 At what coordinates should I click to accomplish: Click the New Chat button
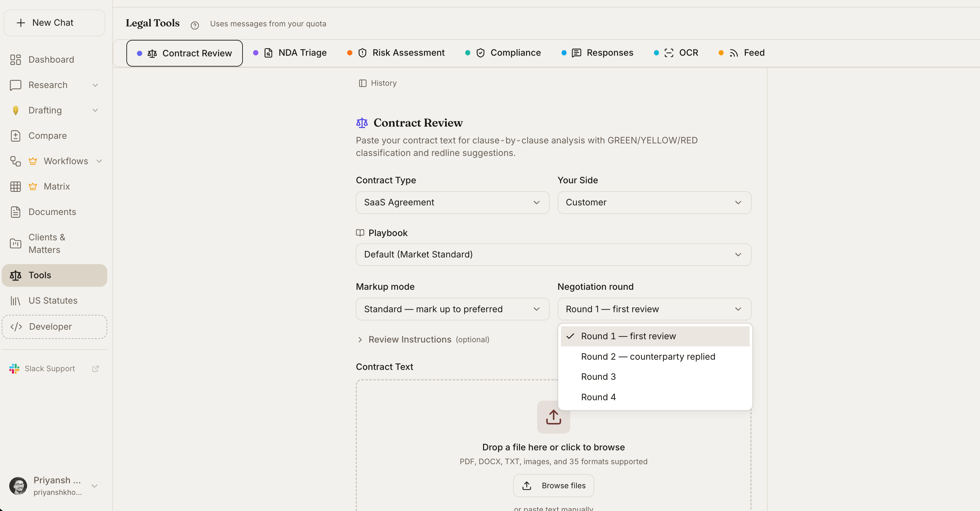tap(54, 23)
